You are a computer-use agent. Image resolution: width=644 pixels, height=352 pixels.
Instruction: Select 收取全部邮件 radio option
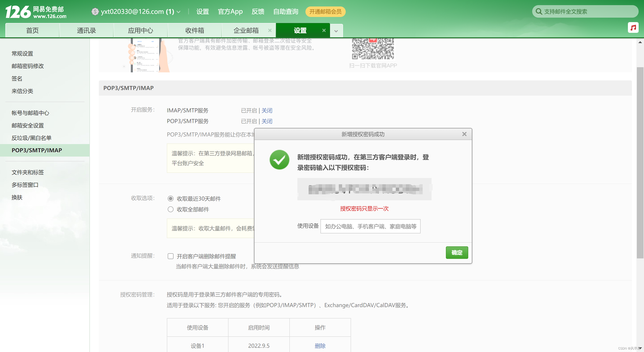(x=170, y=210)
